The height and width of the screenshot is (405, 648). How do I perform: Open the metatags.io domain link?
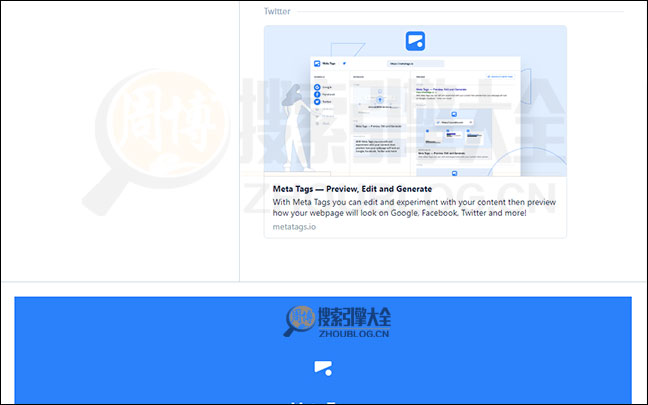pos(294,227)
